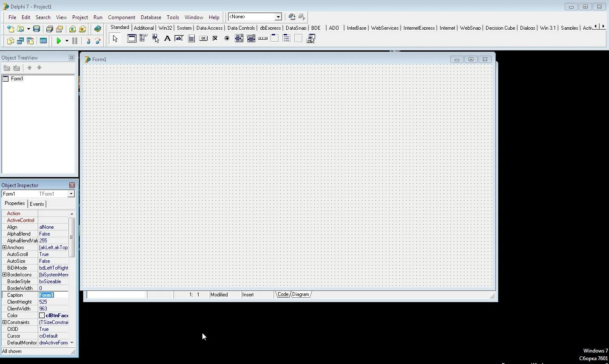Select the Memo component icon

pyautogui.click(x=191, y=38)
